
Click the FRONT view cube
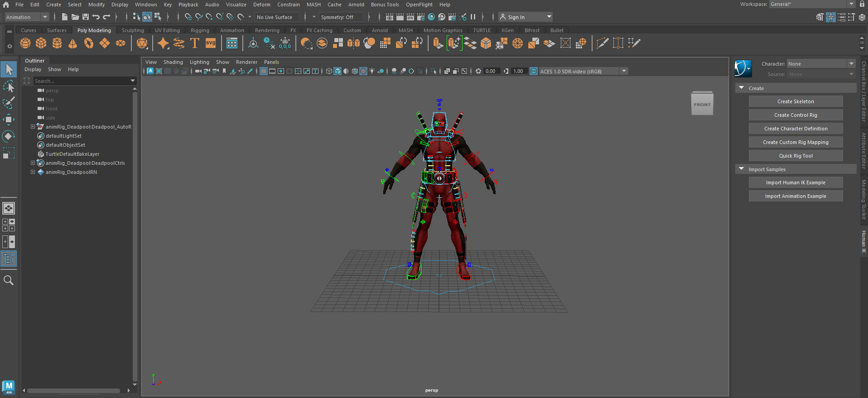(x=702, y=104)
